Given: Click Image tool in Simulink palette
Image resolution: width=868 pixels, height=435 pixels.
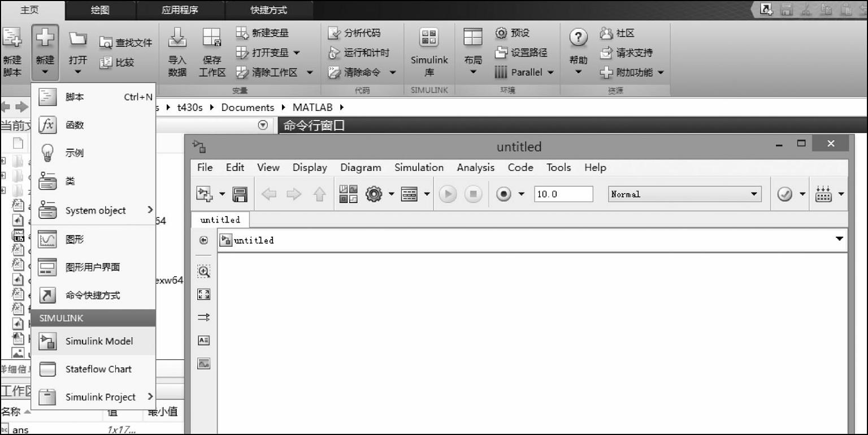Looking at the screenshot, I should (204, 364).
